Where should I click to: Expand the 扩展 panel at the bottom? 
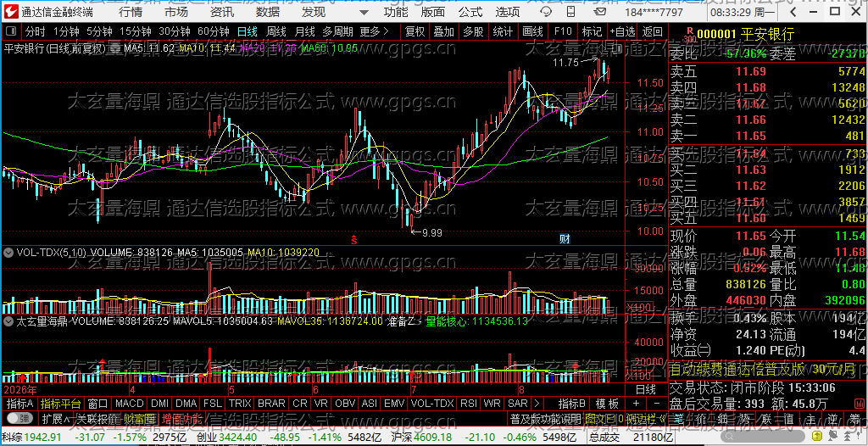click(x=55, y=418)
